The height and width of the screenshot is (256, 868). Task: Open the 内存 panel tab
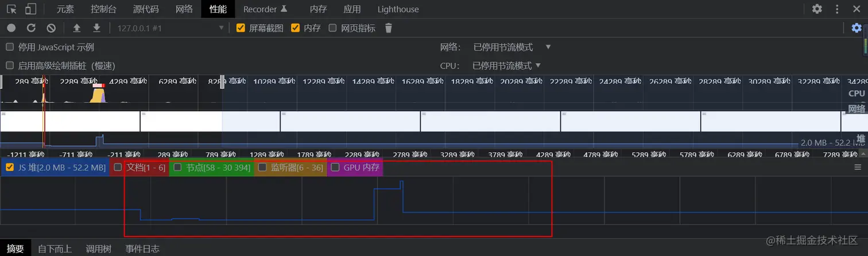click(318, 9)
